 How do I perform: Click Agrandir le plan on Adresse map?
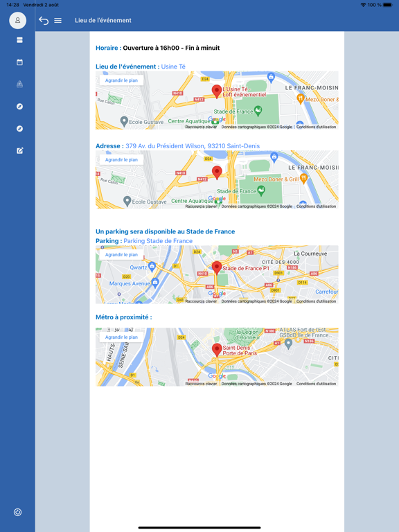[121, 160]
